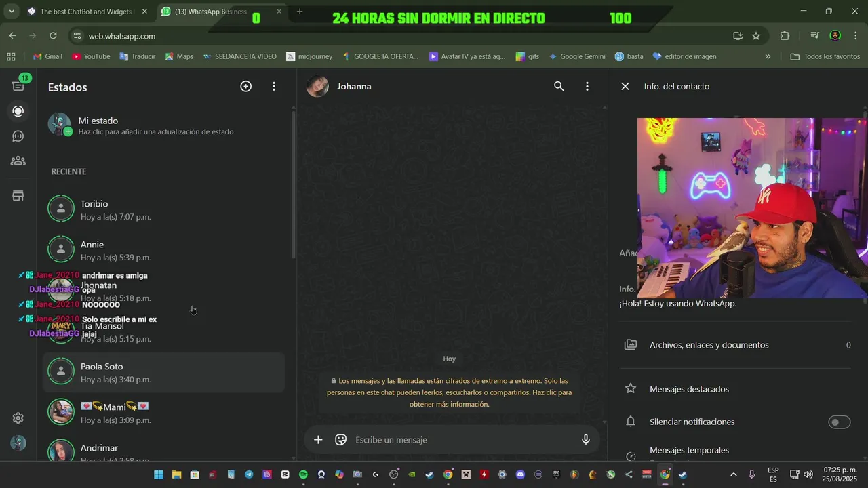This screenshot has height=488, width=868.
Task: Open Chrome media control icon
Action: click(814, 36)
